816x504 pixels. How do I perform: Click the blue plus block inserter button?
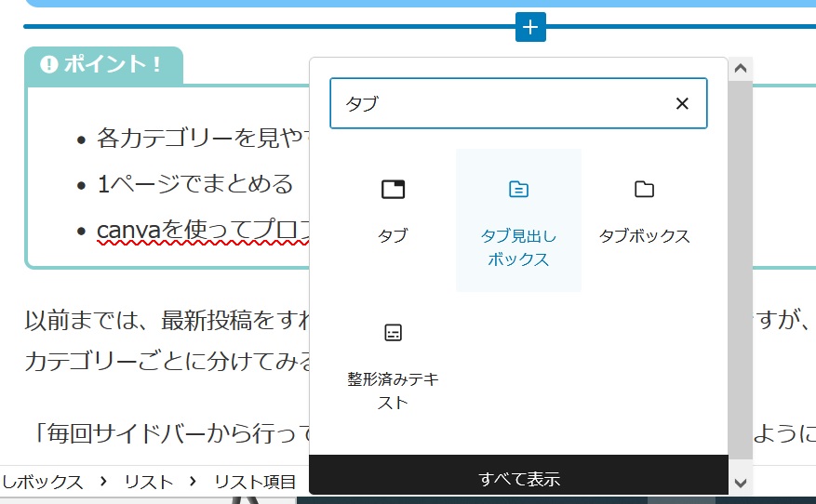(x=530, y=27)
